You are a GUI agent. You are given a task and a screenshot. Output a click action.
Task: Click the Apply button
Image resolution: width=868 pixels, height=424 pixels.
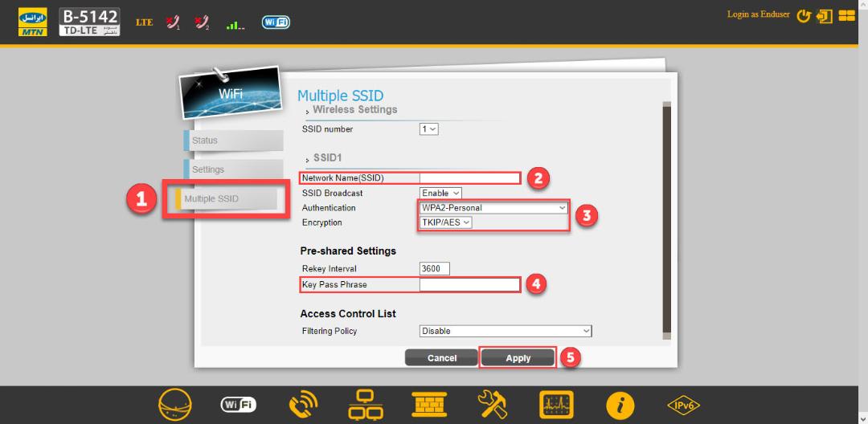pyautogui.click(x=518, y=358)
